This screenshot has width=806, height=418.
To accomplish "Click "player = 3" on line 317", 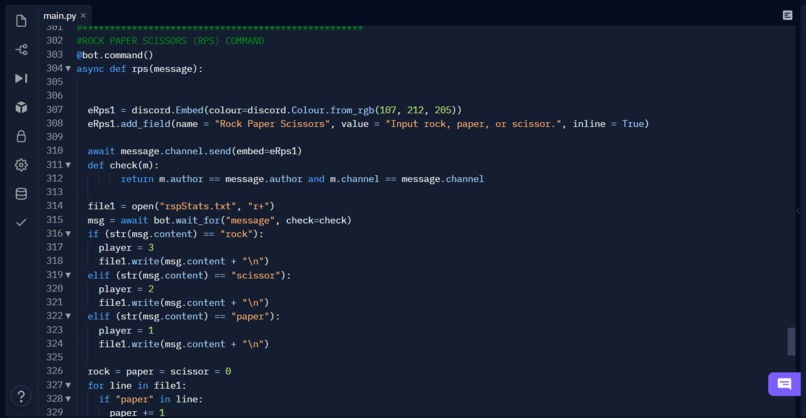I will pyautogui.click(x=126, y=248).
